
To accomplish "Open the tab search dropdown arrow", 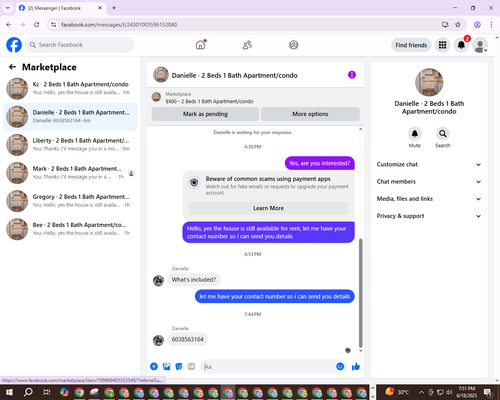I will coord(8,8).
